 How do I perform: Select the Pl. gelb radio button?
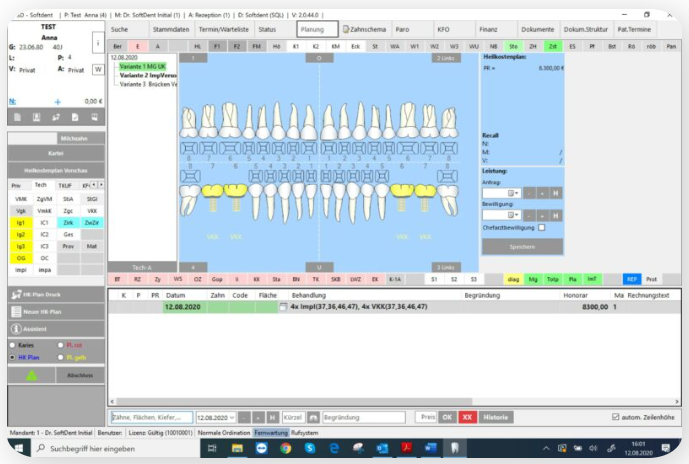pyautogui.click(x=61, y=358)
